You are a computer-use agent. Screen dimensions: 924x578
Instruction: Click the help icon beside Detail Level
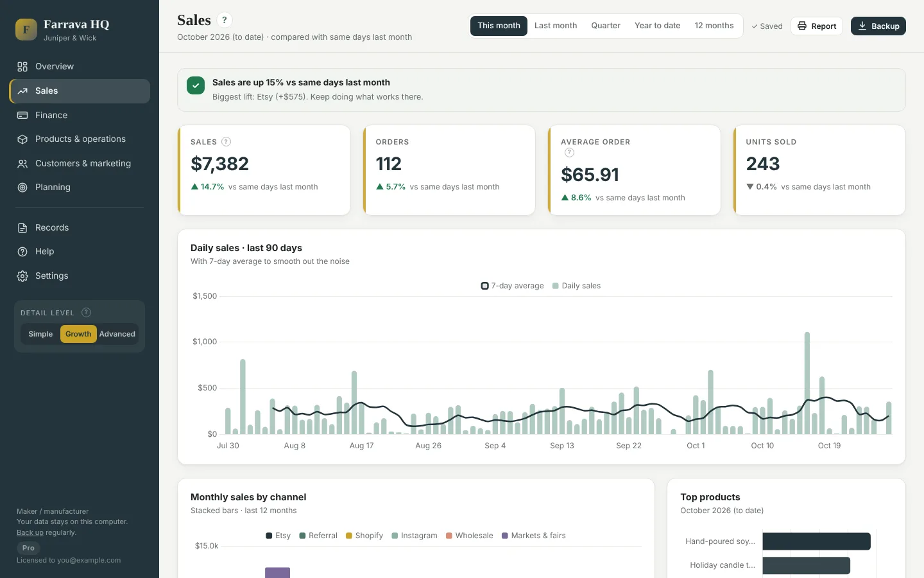click(87, 313)
